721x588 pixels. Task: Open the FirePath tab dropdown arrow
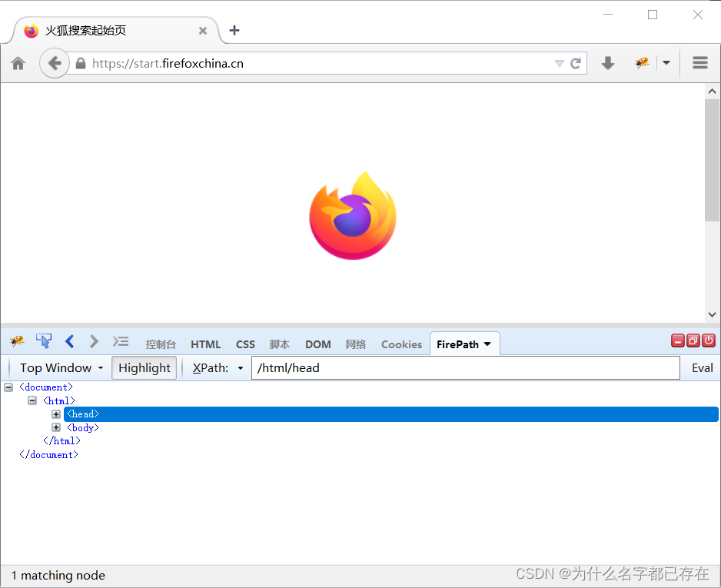coord(487,344)
